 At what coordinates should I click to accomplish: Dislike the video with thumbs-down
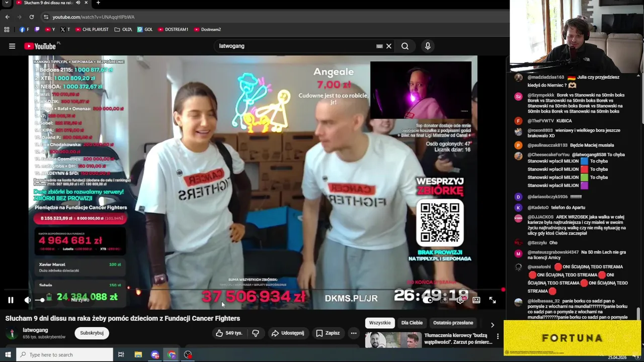point(256,333)
